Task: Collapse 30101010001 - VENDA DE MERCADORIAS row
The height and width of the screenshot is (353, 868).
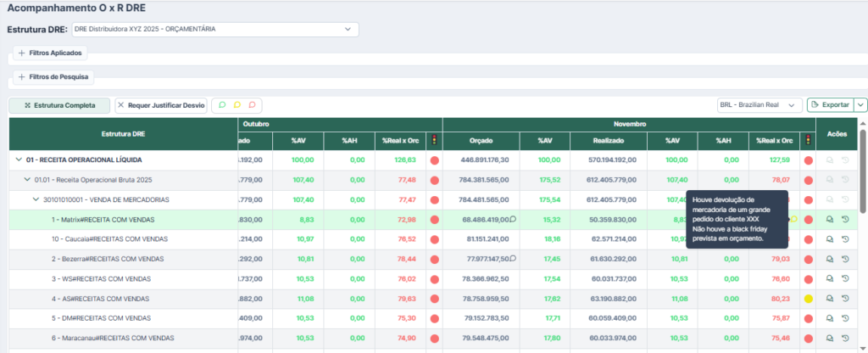Action: click(x=36, y=199)
